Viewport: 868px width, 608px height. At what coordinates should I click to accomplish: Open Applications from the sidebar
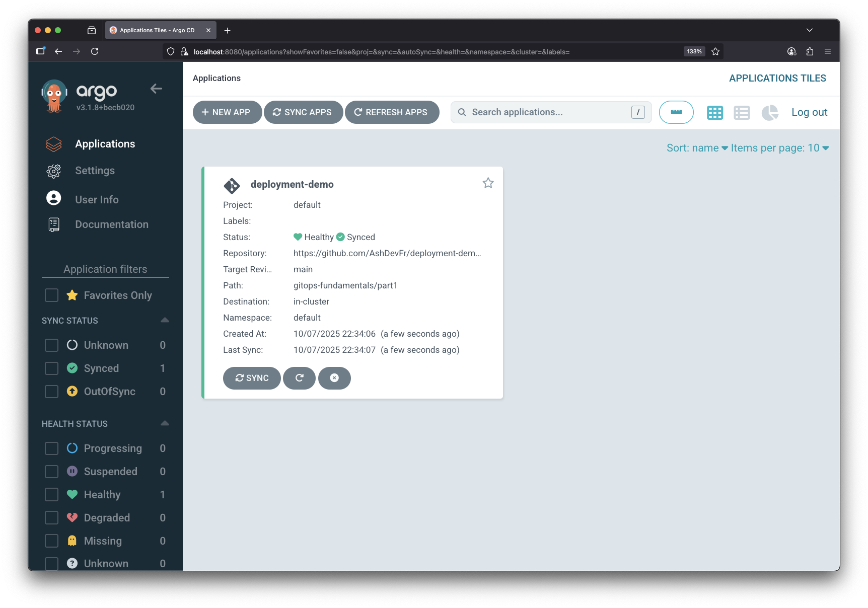tap(105, 144)
